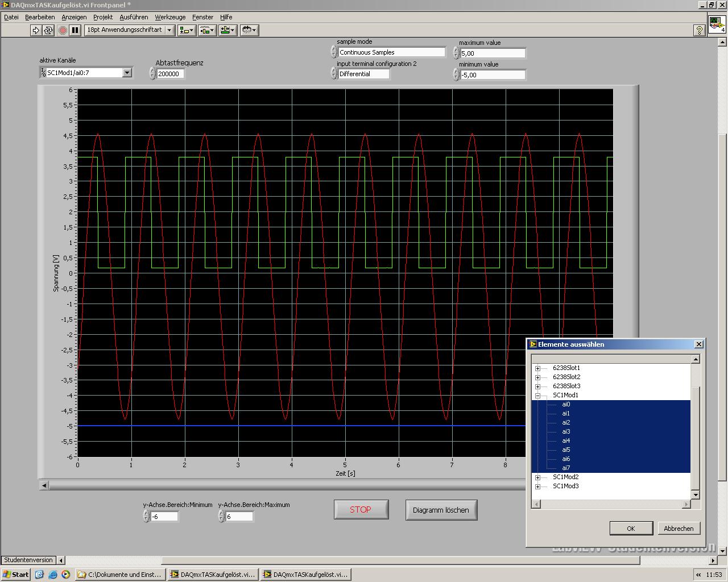
Task: Click the chart's horizontal scrollbar track
Action: [284, 485]
